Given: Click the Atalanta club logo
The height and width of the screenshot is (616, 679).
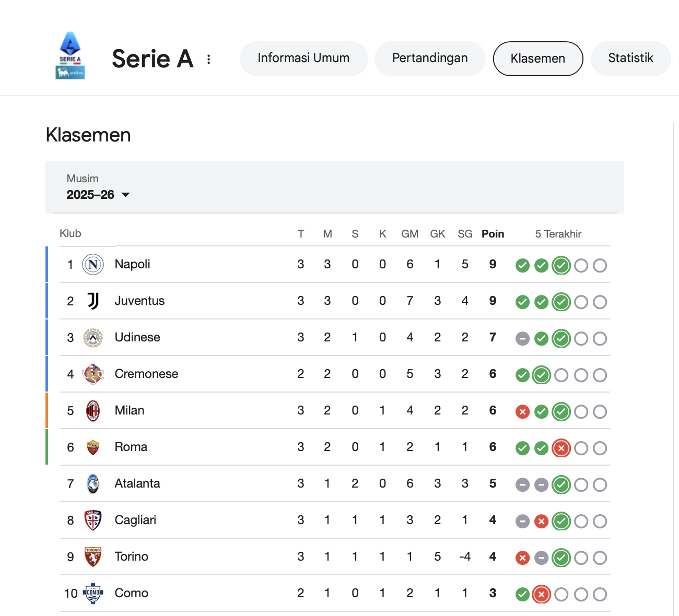Looking at the screenshot, I should [x=93, y=484].
